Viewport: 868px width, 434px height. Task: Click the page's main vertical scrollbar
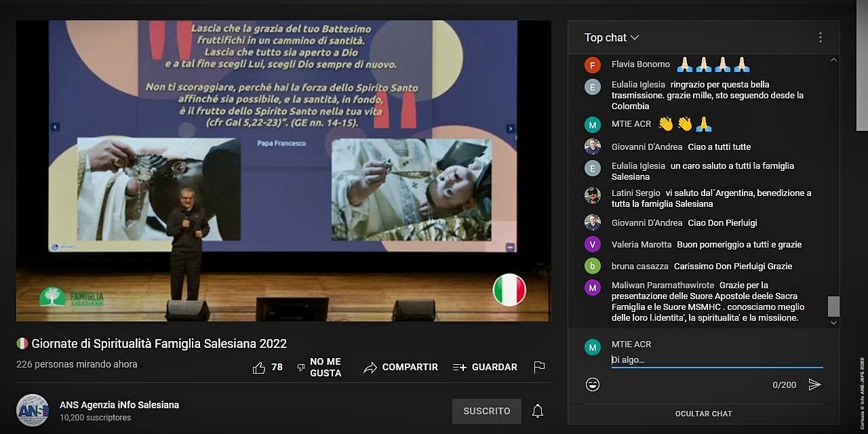862,65
